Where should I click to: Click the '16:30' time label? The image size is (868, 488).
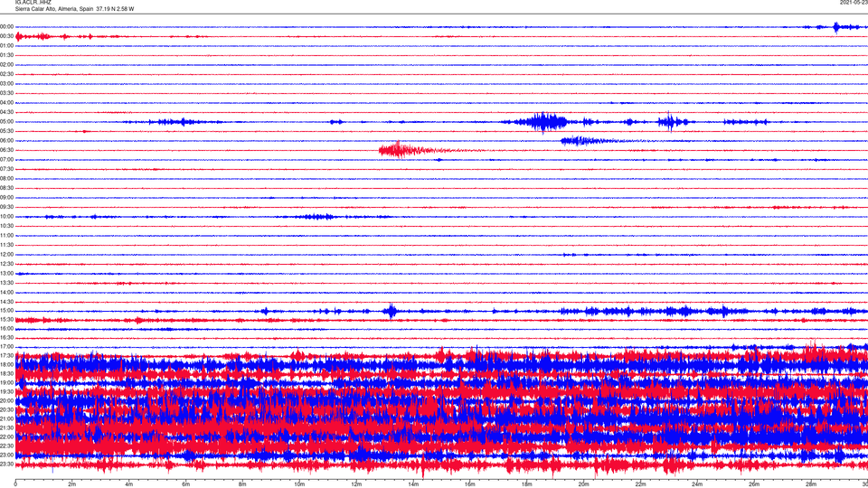(x=6, y=337)
